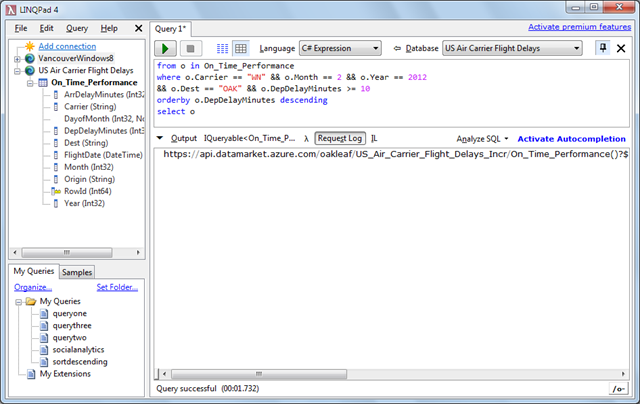Screen dimensions: 640x404
Task: Click the Add connection link
Action: click(67, 46)
